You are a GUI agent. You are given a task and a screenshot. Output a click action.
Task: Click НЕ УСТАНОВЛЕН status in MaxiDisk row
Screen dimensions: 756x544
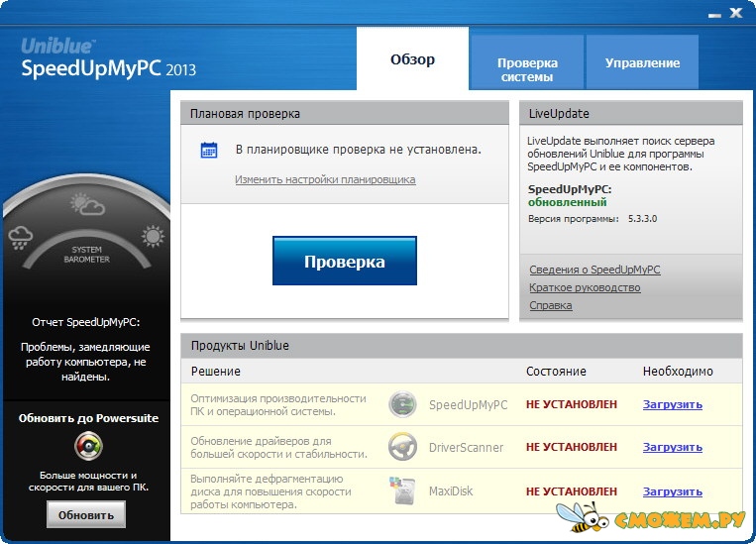572,491
